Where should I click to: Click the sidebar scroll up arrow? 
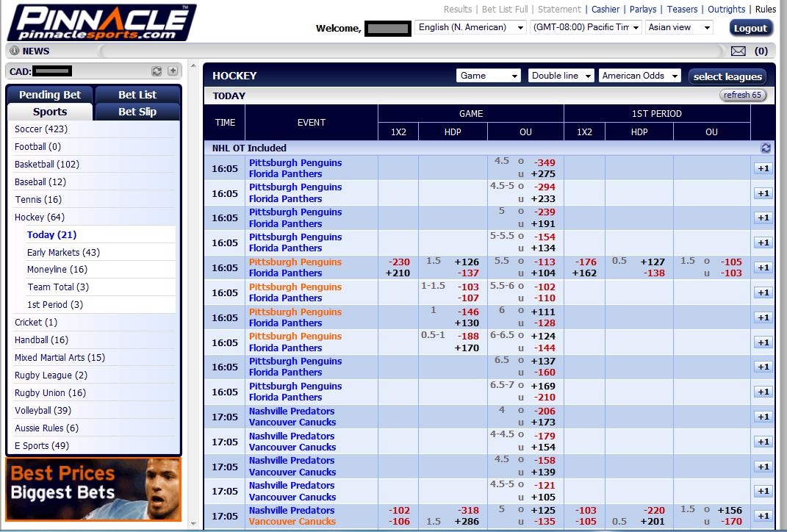click(x=194, y=65)
